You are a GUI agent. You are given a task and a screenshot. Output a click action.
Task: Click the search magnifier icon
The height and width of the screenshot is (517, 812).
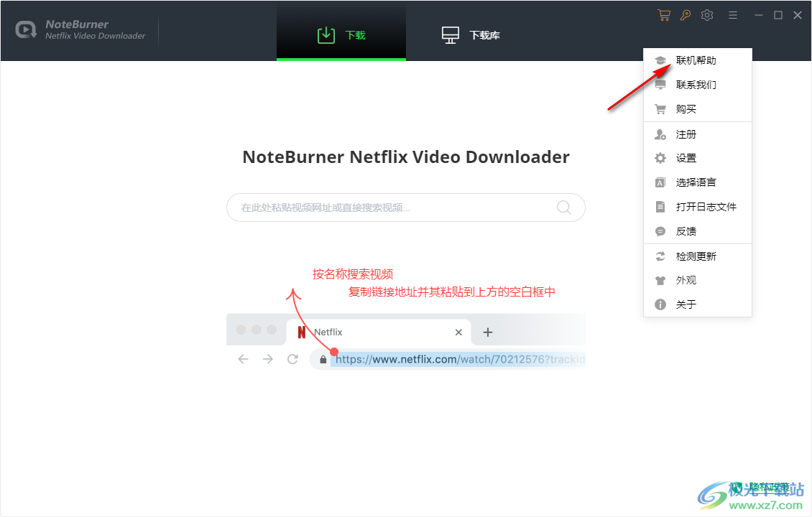click(x=564, y=208)
